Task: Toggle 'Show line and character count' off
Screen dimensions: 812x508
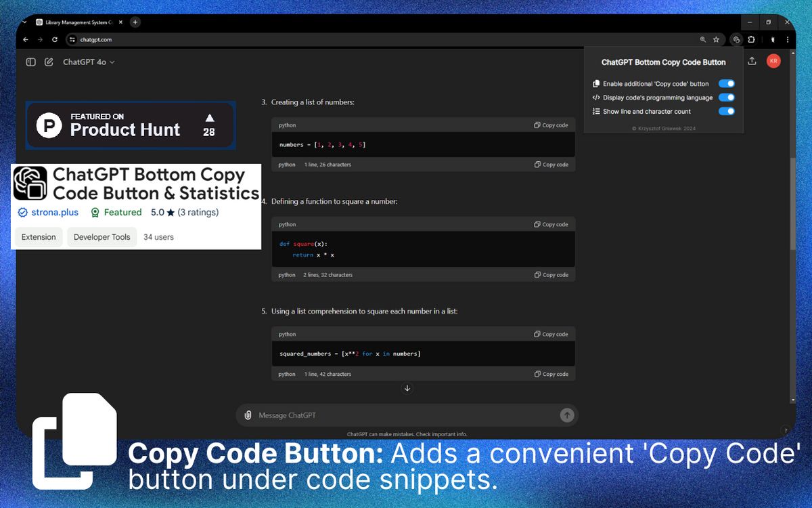Action: pyautogui.click(x=726, y=111)
